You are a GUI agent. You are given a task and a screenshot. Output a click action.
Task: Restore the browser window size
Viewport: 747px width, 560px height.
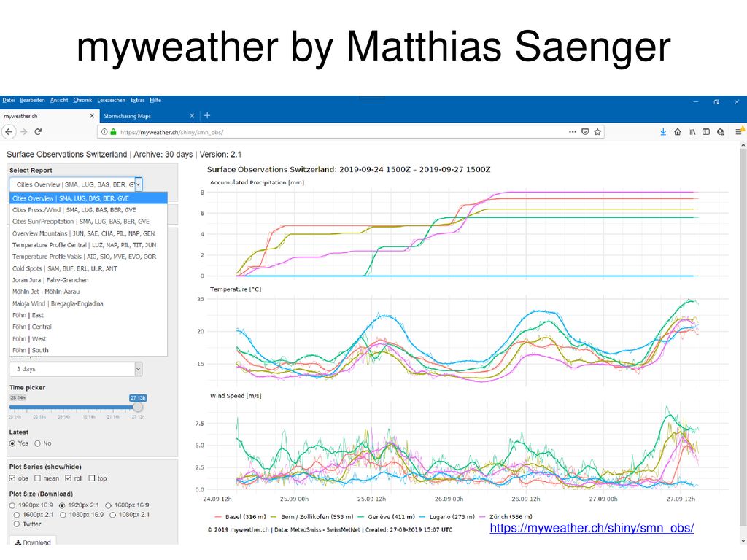[716, 102]
